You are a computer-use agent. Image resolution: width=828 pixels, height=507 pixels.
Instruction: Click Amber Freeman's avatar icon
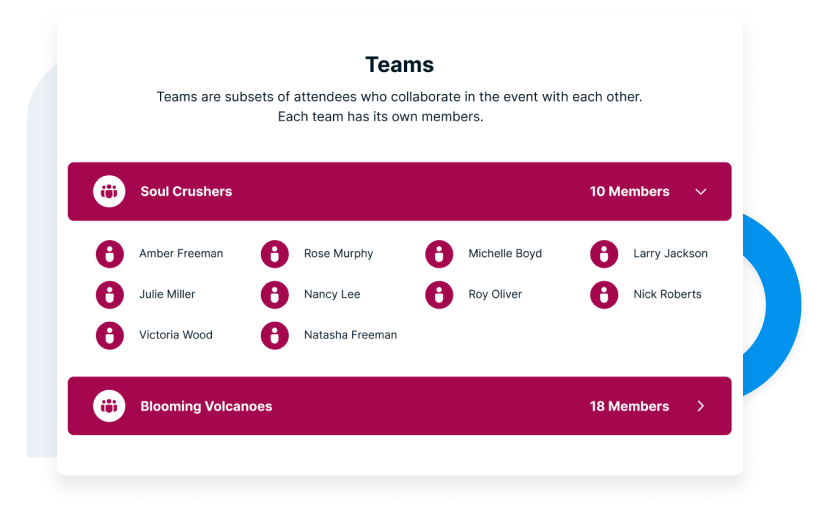click(110, 254)
